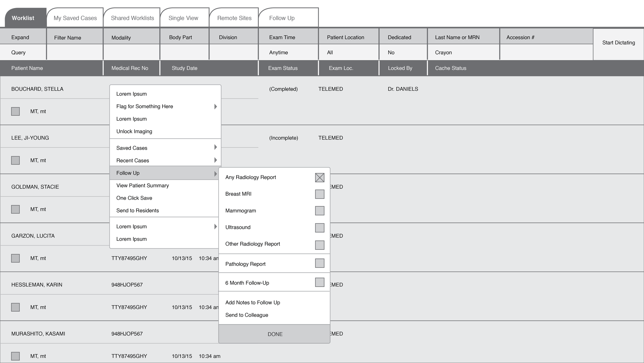Open the Recent Cases submenu arrow
Image resolution: width=644 pixels, height=363 pixels.
point(216,160)
